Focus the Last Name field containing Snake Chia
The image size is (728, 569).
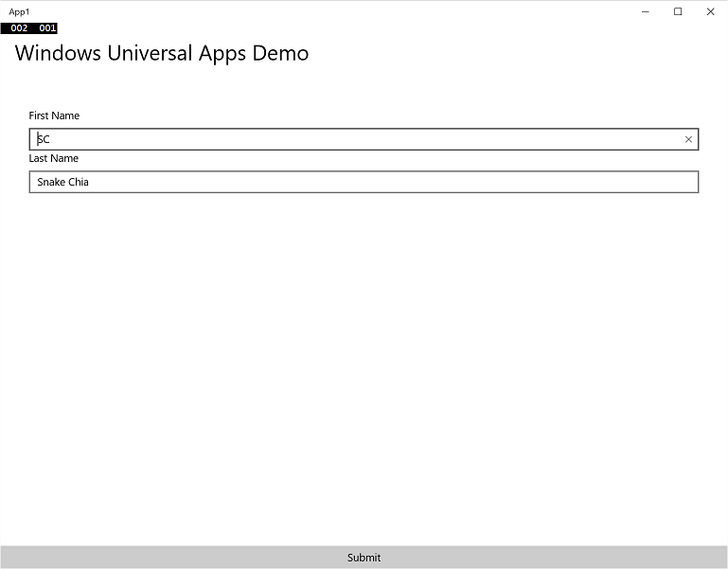point(364,182)
